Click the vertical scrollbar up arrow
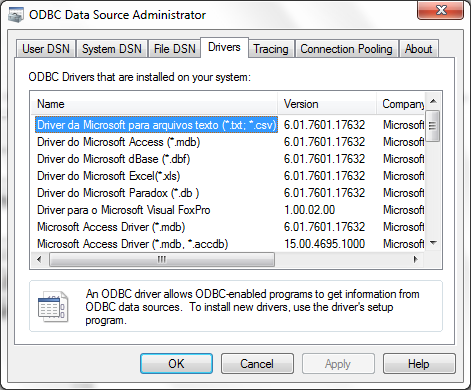This screenshot has height=390, width=471. coord(433,101)
